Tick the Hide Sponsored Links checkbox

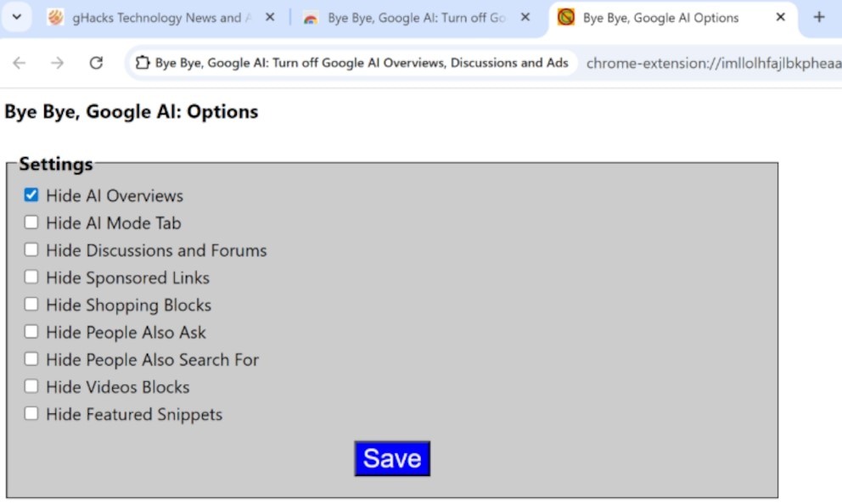pos(31,277)
